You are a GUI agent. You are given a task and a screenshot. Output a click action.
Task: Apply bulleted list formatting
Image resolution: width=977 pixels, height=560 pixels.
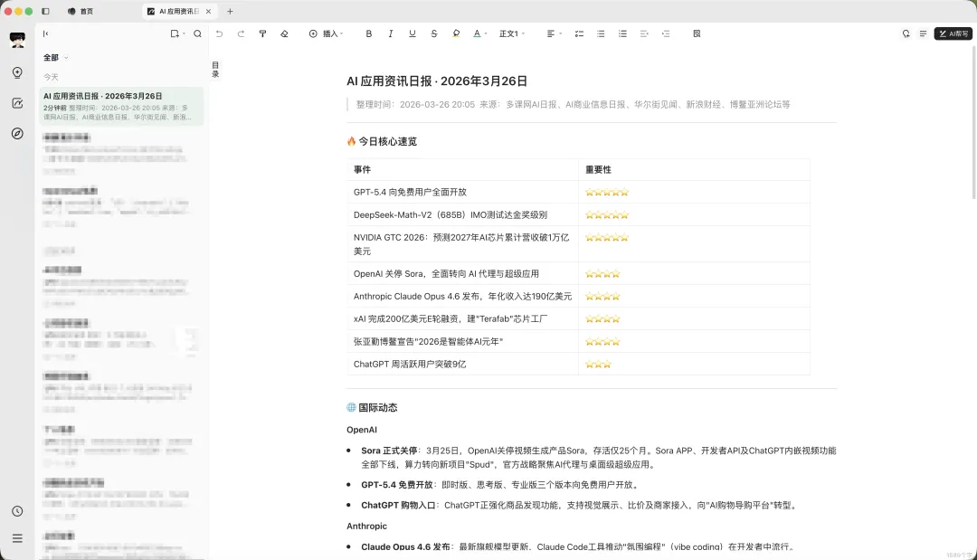pyautogui.click(x=601, y=33)
